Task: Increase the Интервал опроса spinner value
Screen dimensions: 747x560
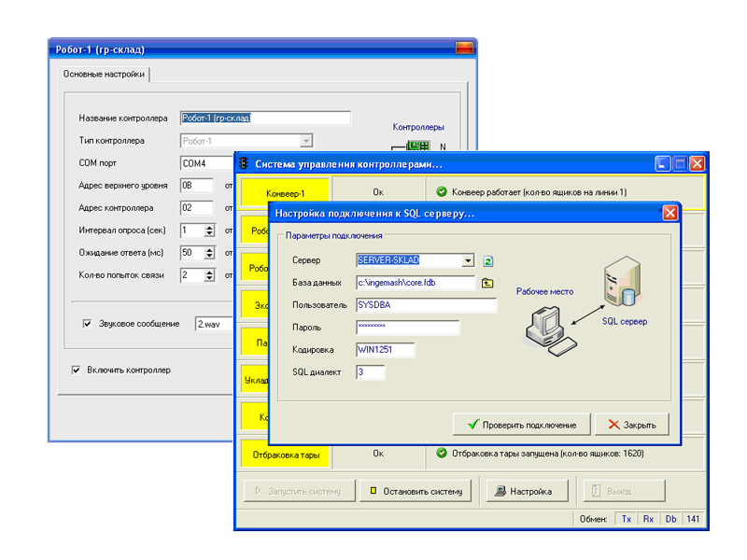Action: click(209, 227)
